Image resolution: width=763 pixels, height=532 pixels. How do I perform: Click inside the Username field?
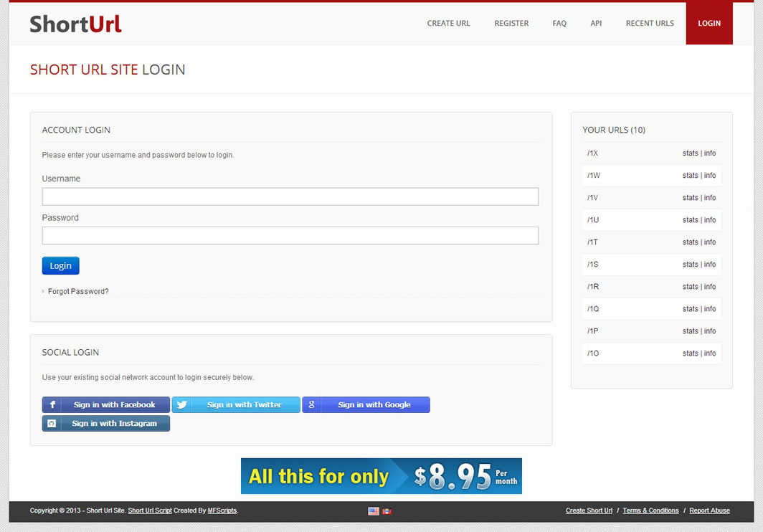pyautogui.click(x=290, y=197)
